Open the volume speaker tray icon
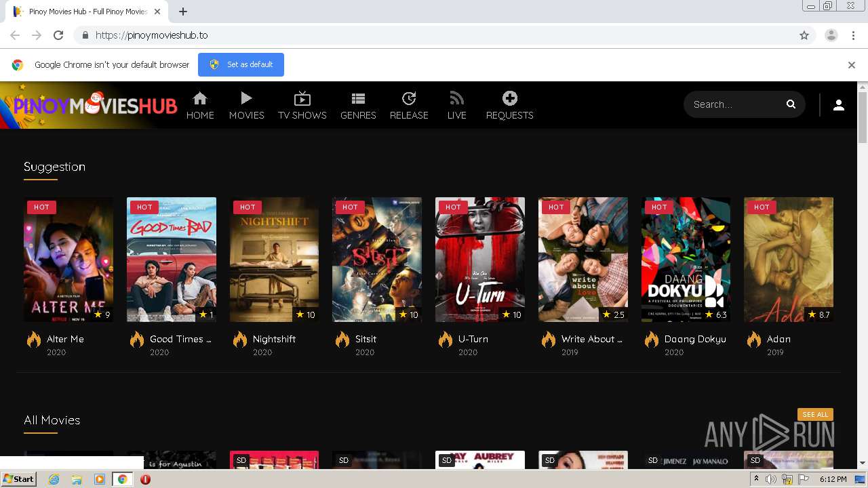Screen dimensions: 868x488 (772, 479)
